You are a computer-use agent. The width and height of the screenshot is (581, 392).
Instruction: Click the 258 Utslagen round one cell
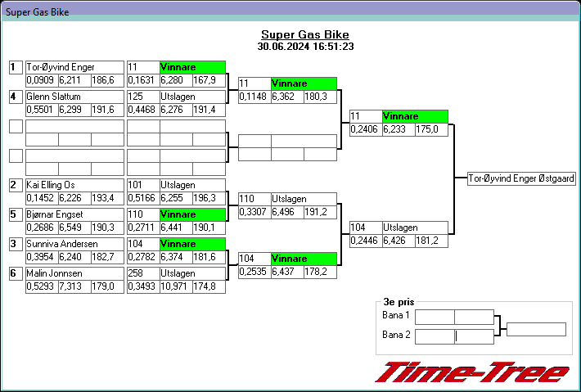coord(177,273)
